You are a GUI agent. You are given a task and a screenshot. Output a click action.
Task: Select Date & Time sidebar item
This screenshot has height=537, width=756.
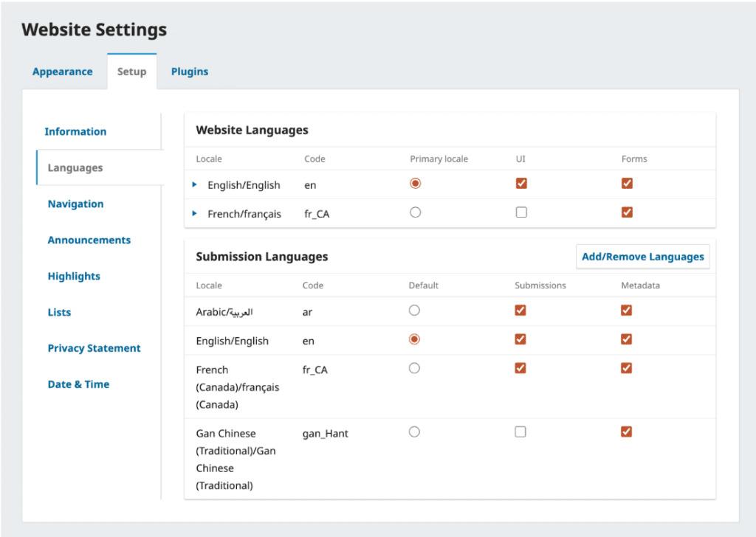[78, 384]
